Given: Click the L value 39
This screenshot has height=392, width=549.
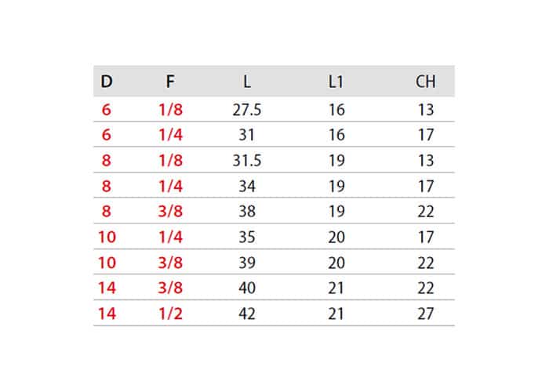Looking at the screenshot, I should [x=247, y=263].
